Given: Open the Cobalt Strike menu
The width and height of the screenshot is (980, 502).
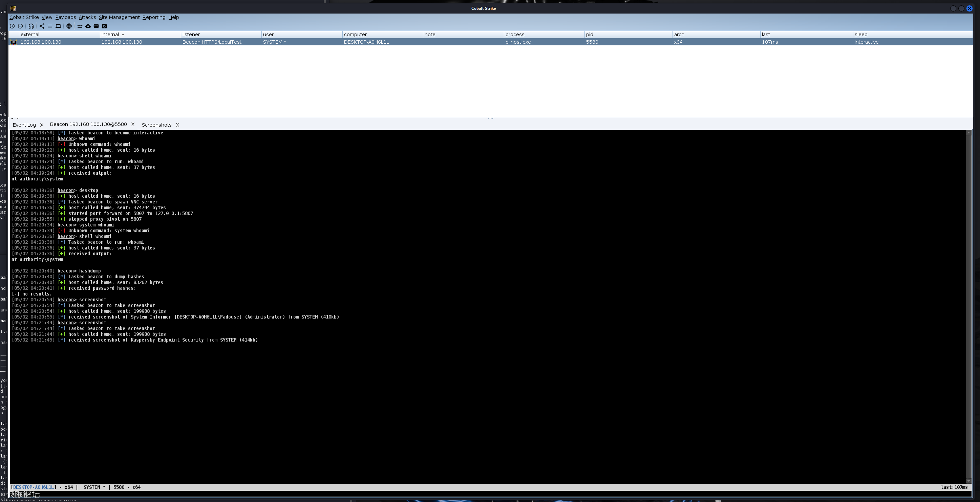Looking at the screenshot, I should tap(24, 18).
